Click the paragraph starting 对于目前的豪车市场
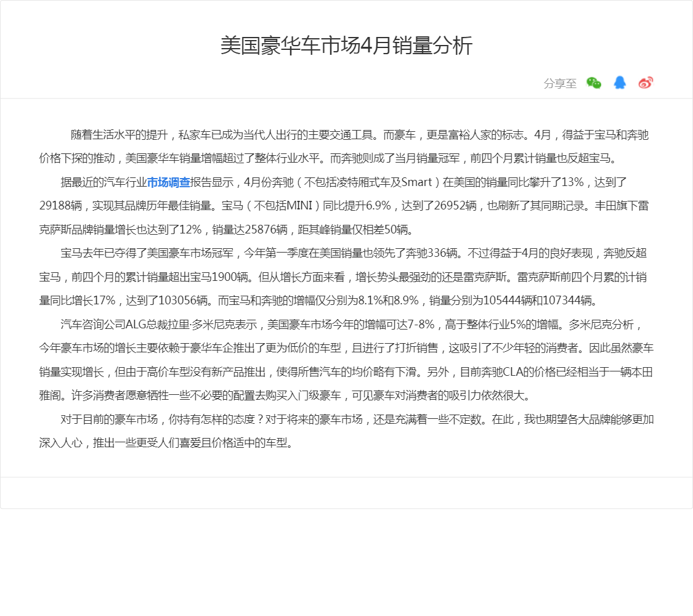693x616 pixels. point(346,431)
